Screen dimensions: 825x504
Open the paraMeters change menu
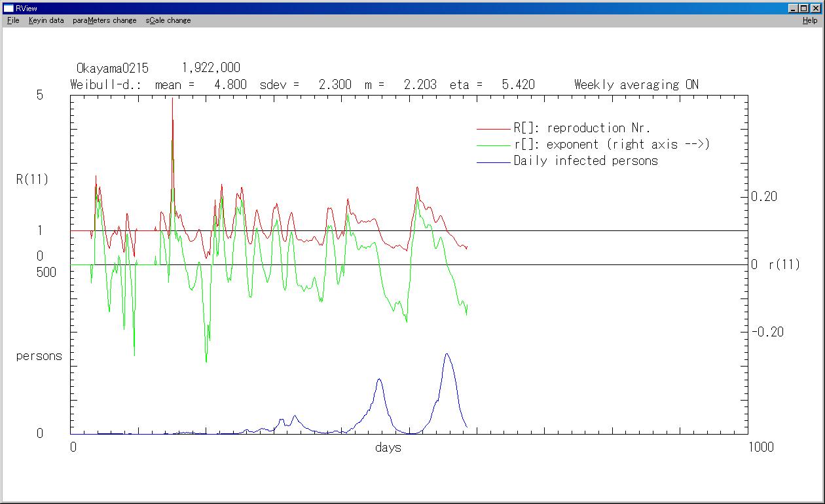105,20
